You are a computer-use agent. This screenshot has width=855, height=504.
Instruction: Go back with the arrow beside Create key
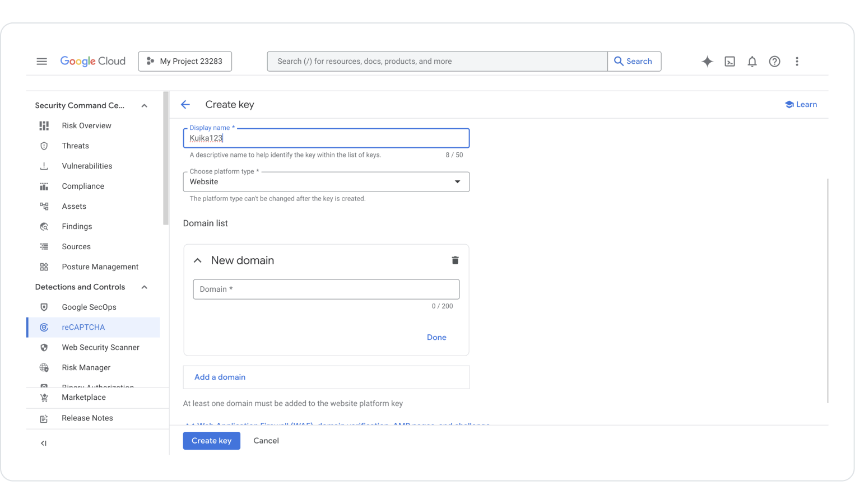click(x=185, y=105)
